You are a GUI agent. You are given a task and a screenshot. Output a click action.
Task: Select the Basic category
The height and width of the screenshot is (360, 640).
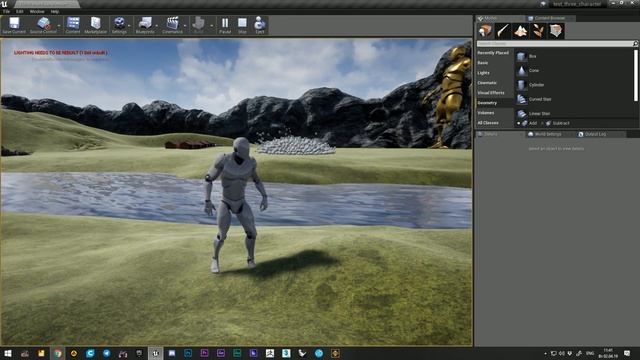click(495, 63)
